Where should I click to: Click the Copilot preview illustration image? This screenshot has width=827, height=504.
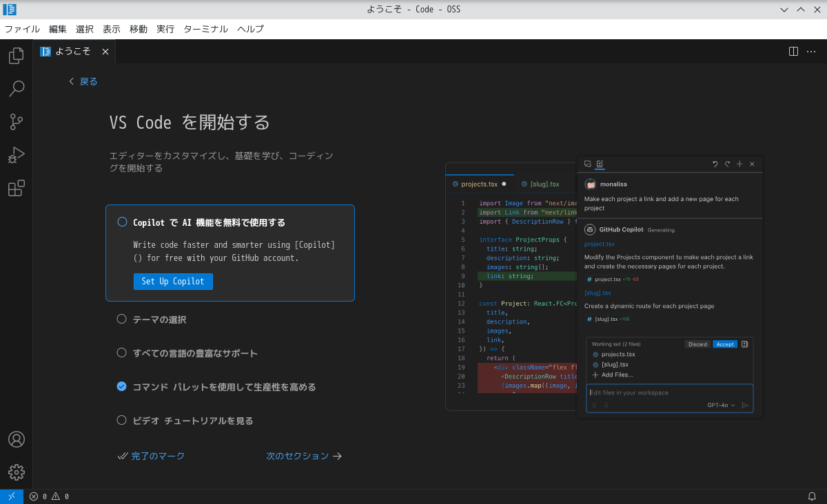click(604, 285)
